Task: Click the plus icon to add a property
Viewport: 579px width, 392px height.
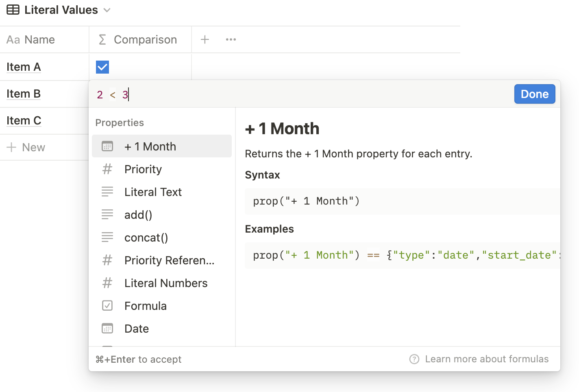Action: pyautogui.click(x=205, y=39)
